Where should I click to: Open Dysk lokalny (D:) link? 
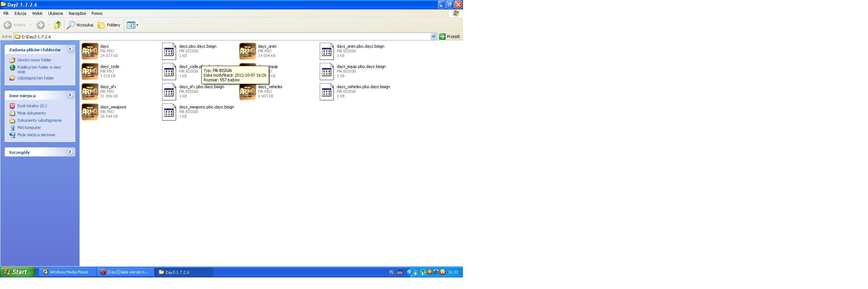click(32, 106)
